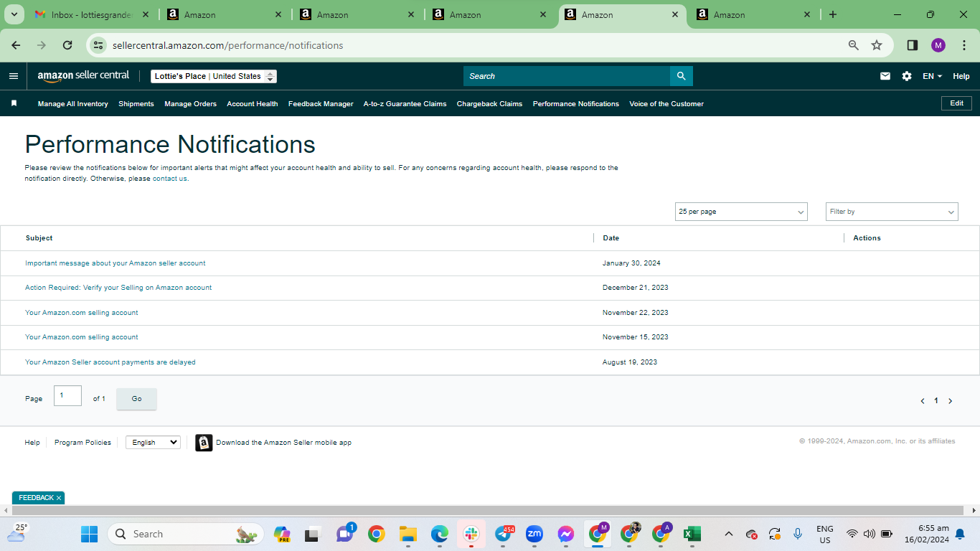Go to the previous page with the left arrow
This screenshot has height=551, width=980.
923,401
